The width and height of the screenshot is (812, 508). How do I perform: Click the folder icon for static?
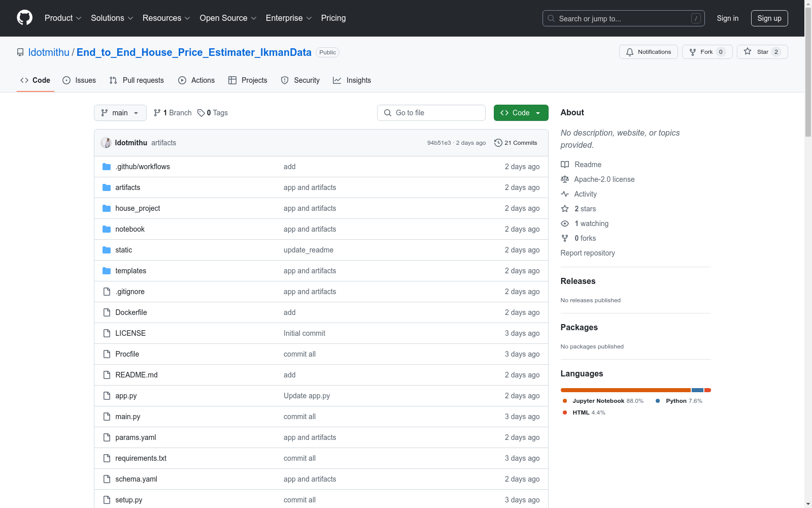click(107, 250)
